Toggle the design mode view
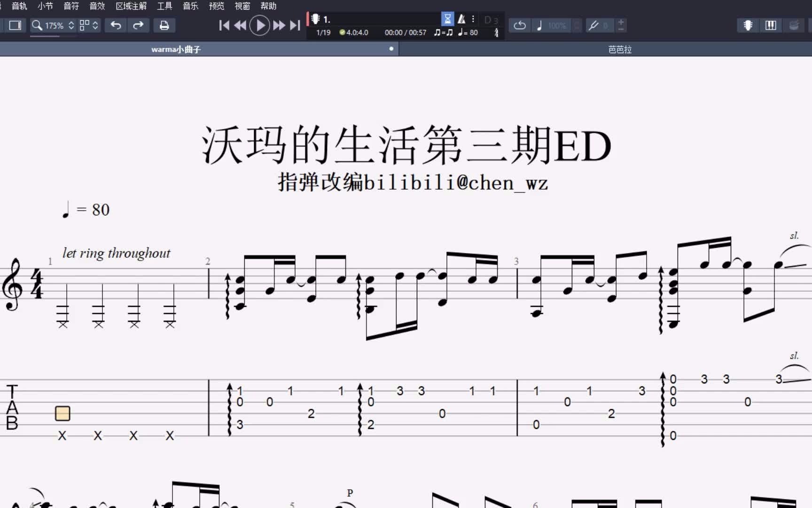Screen dimensions: 812x508 pos(15,25)
